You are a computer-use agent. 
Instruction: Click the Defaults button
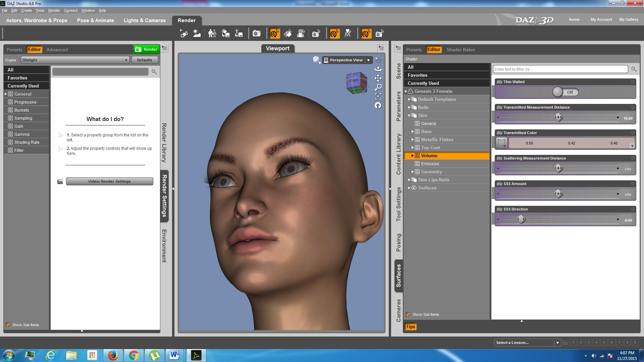click(x=145, y=60)
